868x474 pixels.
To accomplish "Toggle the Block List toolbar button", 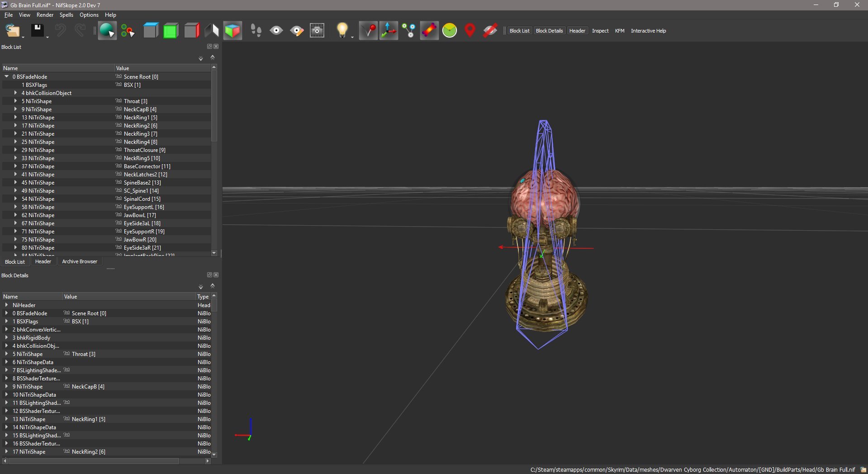I will [519, 31].
